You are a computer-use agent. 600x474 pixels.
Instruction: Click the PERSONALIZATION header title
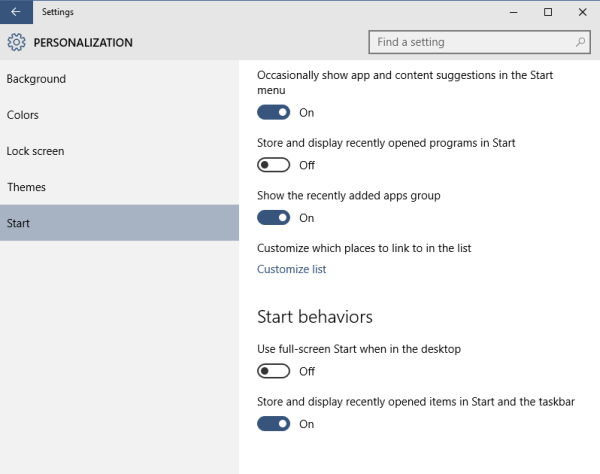(x=83, y=43)
